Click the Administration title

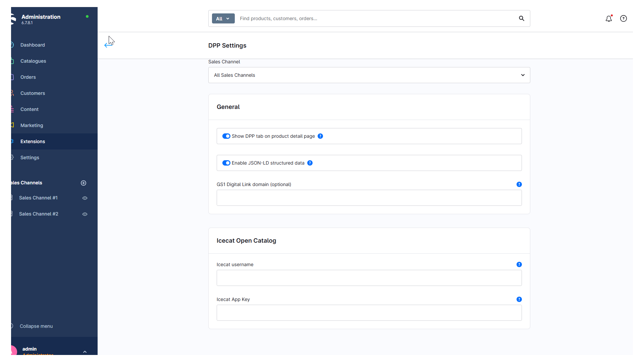[x=41, y=17]
